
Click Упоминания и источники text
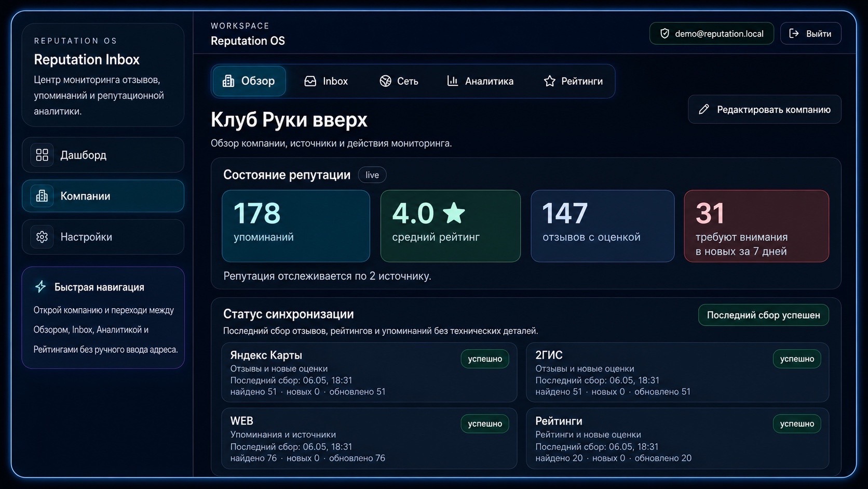[283, 434]
